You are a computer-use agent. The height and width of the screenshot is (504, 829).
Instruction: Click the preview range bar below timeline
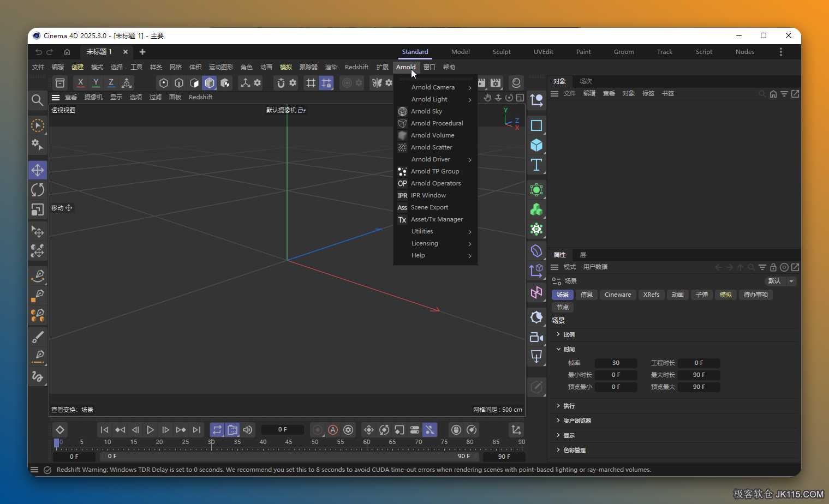289,457
